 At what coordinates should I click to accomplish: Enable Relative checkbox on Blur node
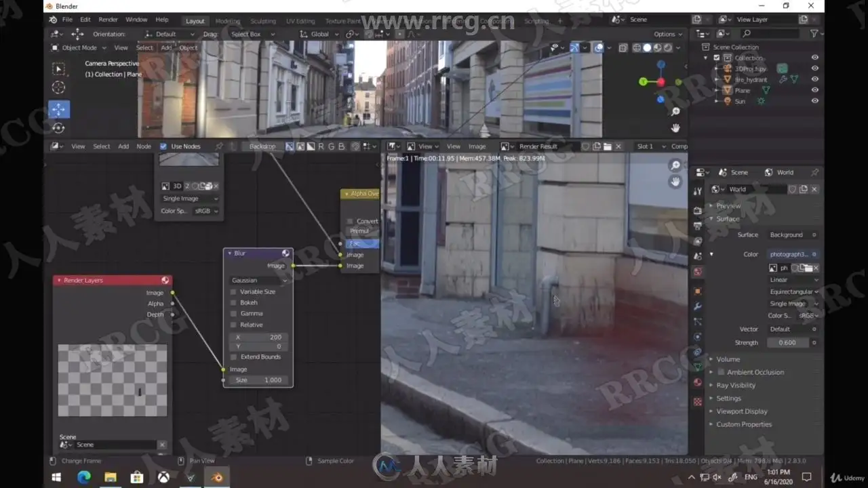[x=234, y=325]
